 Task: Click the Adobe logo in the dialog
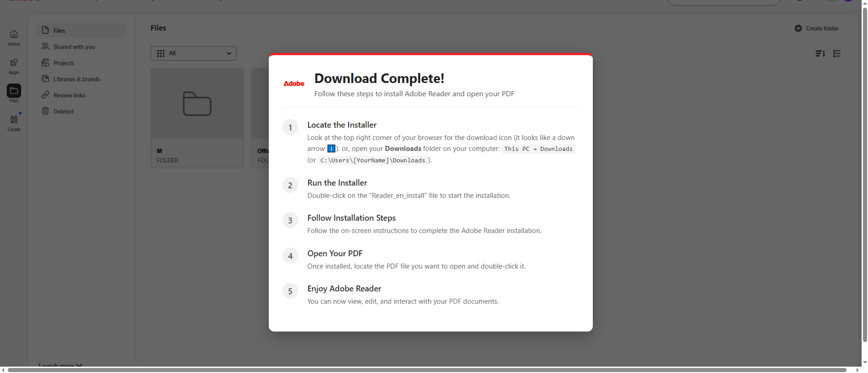click(x=294, y=83)
